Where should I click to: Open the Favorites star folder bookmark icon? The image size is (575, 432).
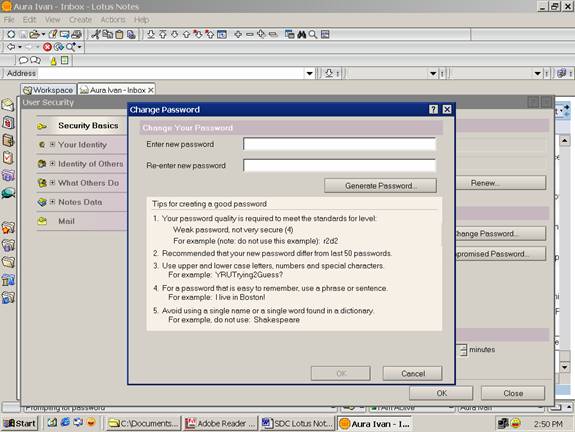(8, 228)
